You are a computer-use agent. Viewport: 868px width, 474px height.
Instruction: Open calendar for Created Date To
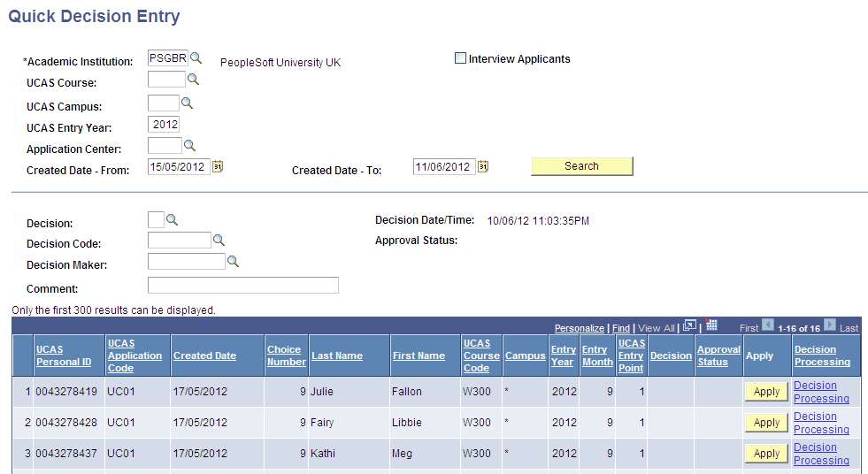483,166
